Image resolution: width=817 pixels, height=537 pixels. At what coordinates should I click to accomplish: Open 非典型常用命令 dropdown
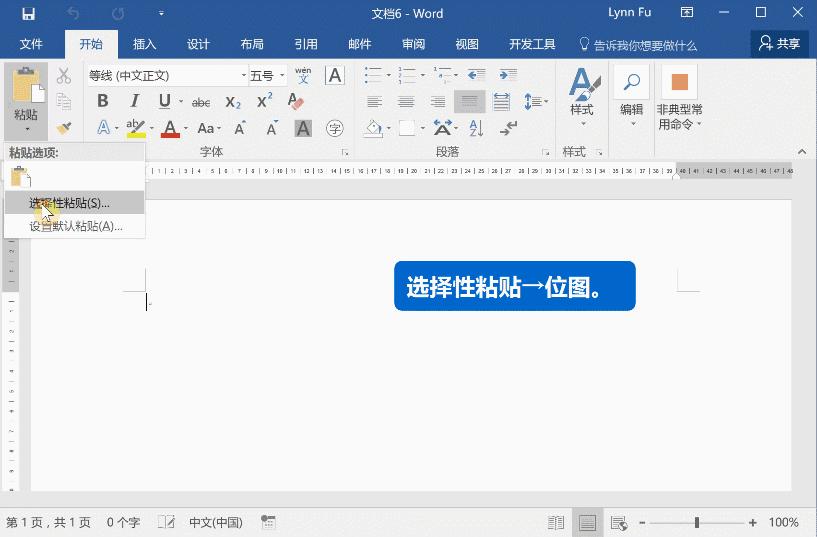point(679,99)
